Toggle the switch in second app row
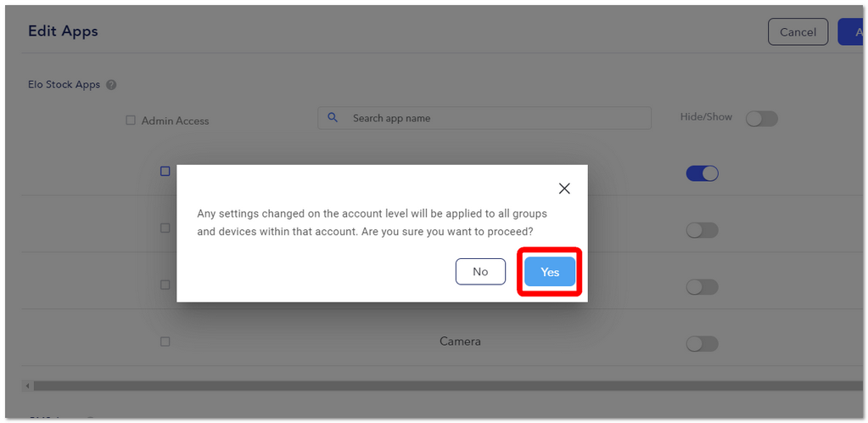 tap(702, 231)
